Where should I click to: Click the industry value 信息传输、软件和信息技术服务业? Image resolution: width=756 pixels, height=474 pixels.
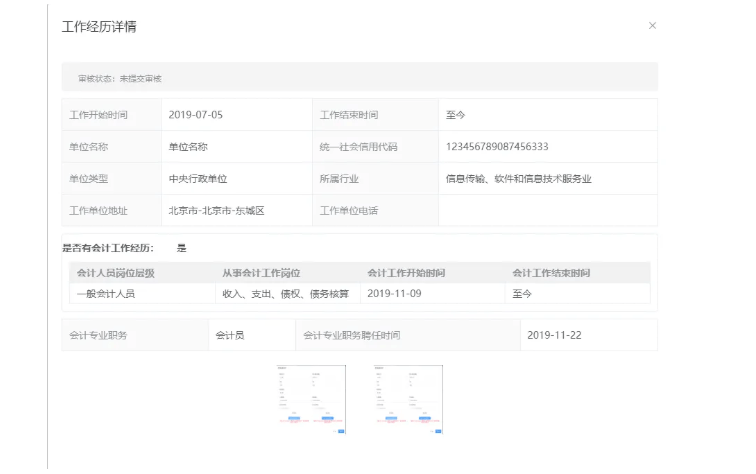(x=519, y=179)
